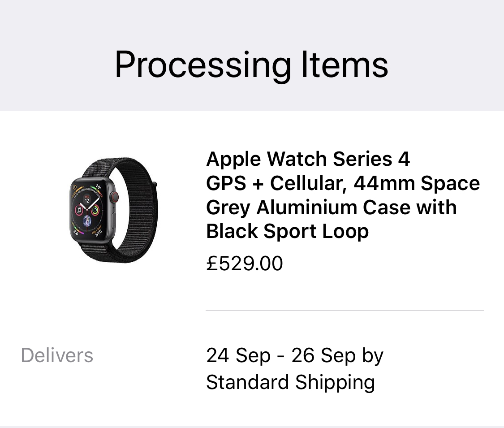Click the 24 Sep start date
The height and width of the screenshot is (428, 504).
point(238,355)
